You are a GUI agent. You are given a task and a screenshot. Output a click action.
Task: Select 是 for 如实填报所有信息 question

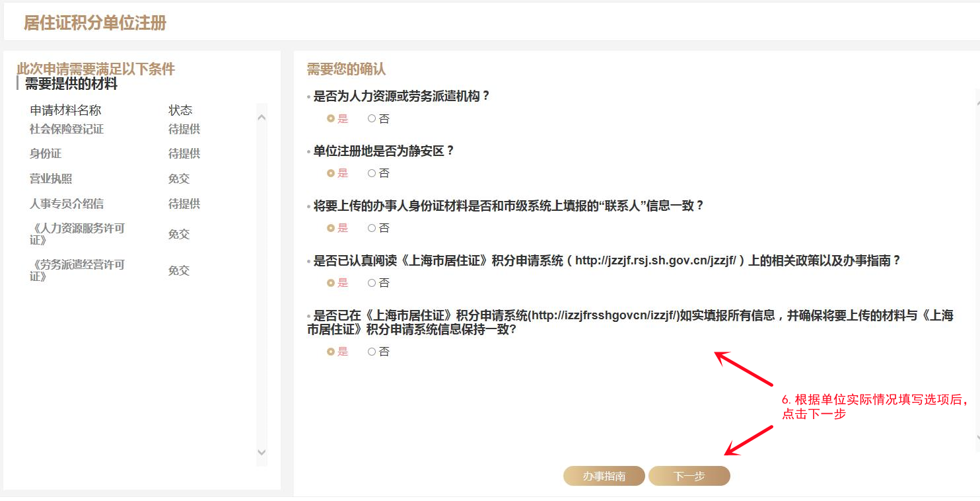click(x=331, y=352)
